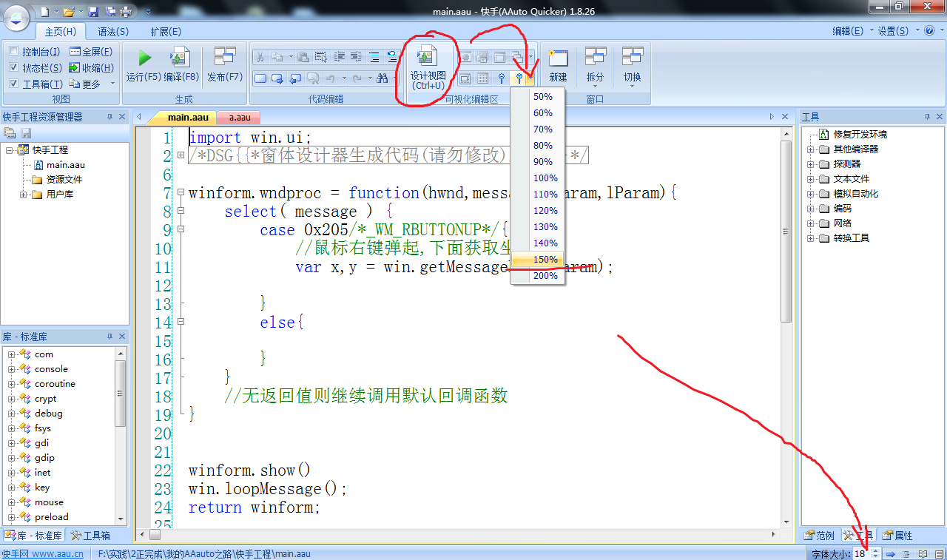Screen dimensions: 947x560
Task: Switch to the a.aau editor tab
Action: coord(240,117)
